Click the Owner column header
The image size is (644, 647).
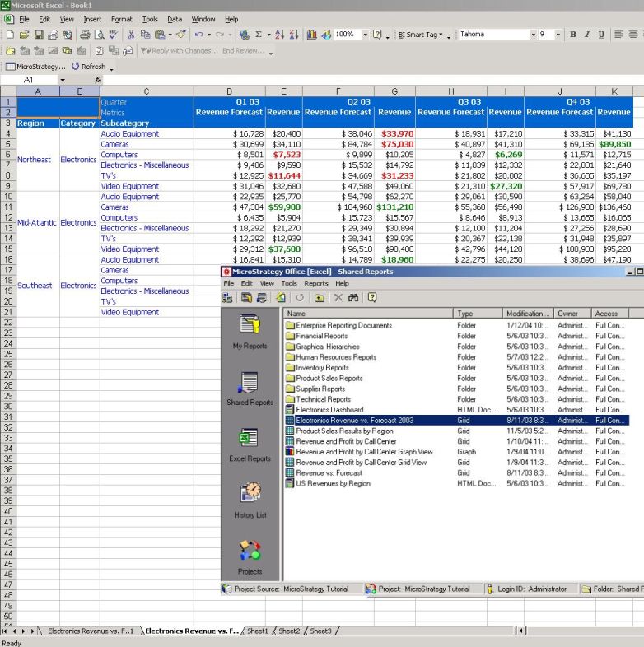pyautogui.click(x=572, y=314)
